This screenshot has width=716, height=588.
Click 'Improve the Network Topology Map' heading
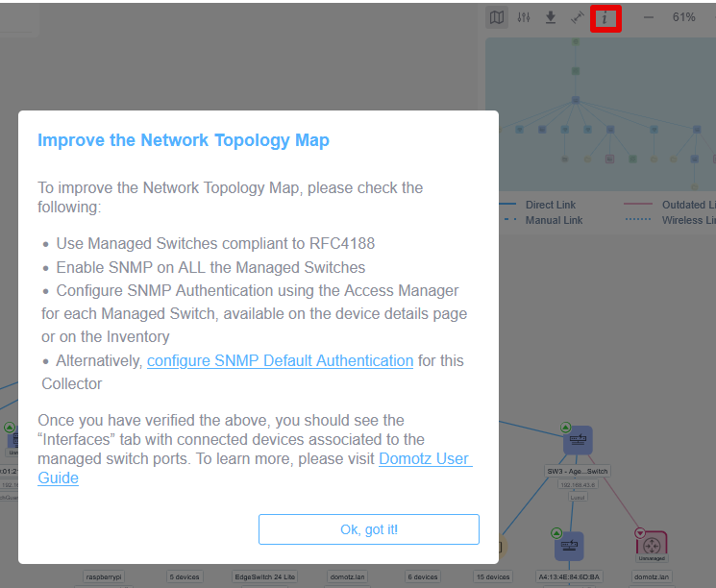tap(184, 140)
